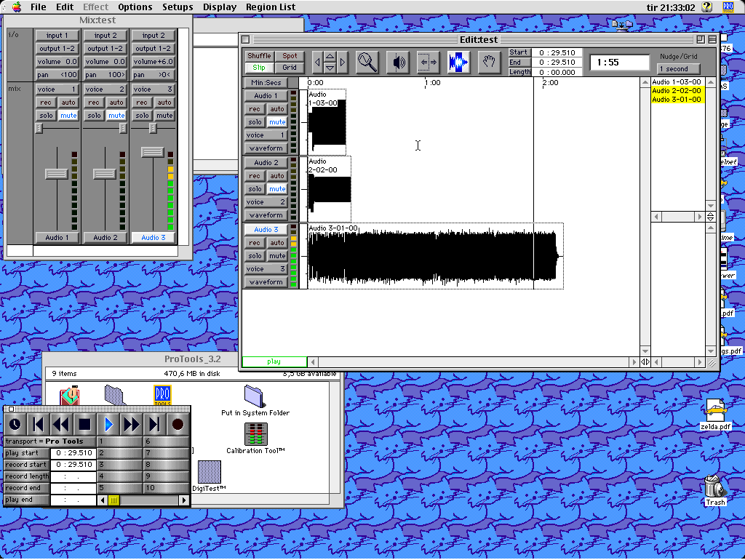Select Audio 1-03-00 in the region list
Screen dimensions: 745x560
pos(677,82)
